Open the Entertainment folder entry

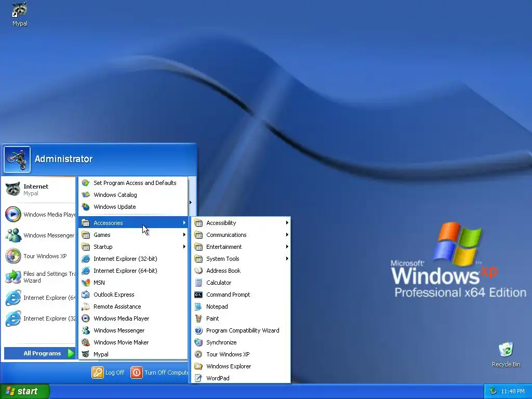241,247
